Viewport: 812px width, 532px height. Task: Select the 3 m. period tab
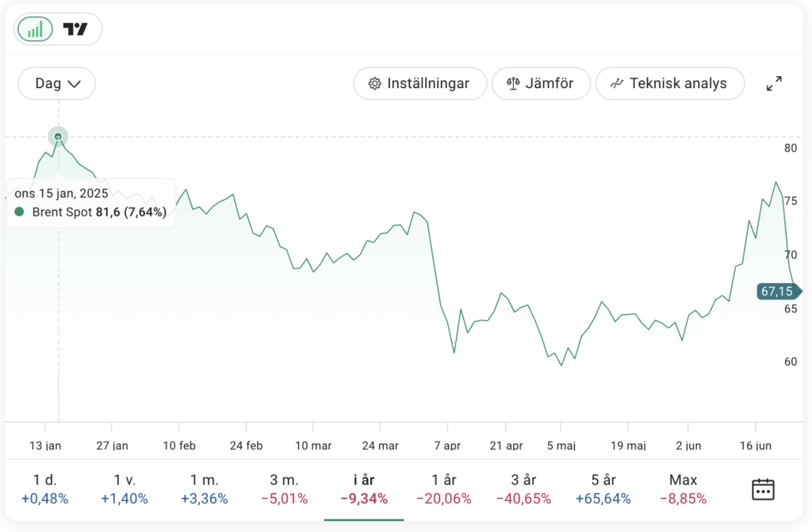click(x=284, y=488)
